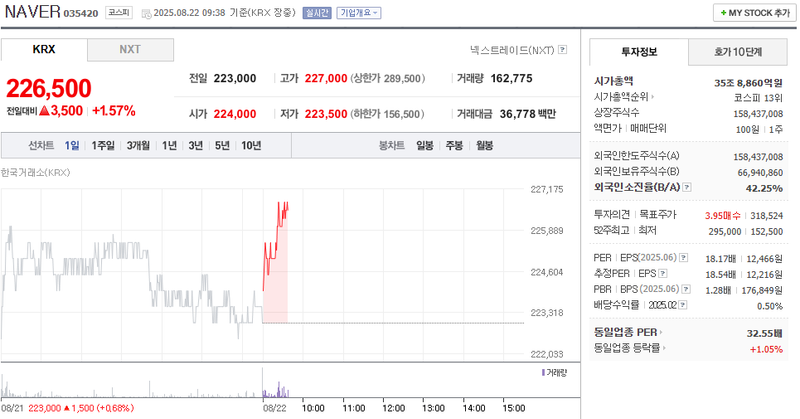Viewport: 800px width, 419px height.
Task: Show the 3개월 line chart
Action: [138, 146]
